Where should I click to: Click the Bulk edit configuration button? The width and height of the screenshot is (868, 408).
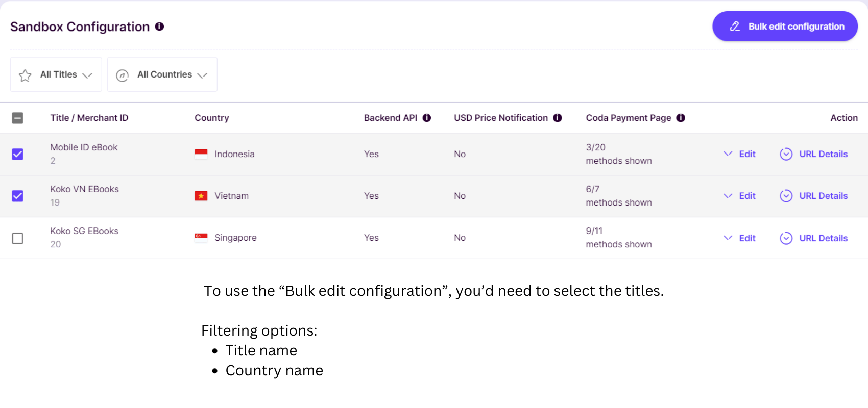coord(785,27)
